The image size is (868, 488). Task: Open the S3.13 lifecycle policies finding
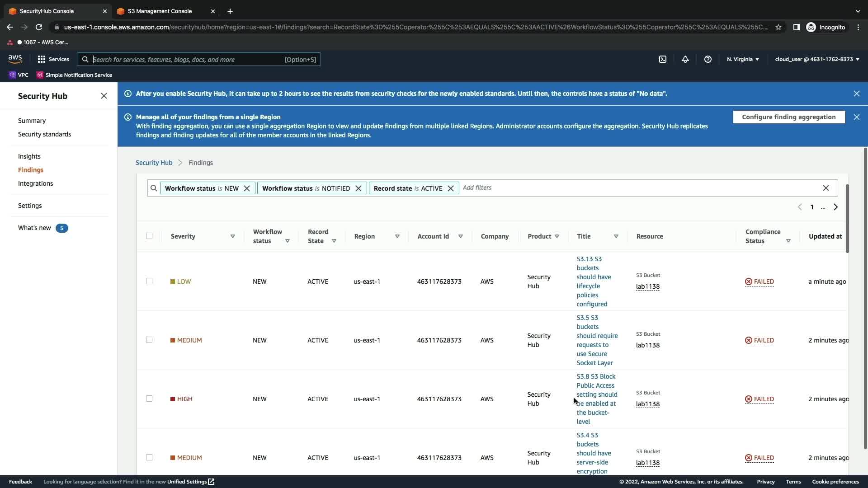[x=593, y=281]
